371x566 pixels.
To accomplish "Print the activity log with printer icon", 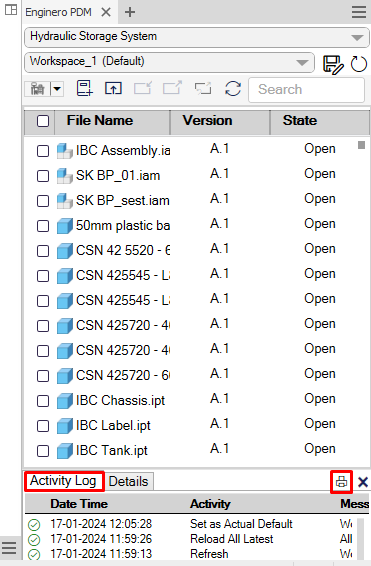I will click(x=341, y=482).
